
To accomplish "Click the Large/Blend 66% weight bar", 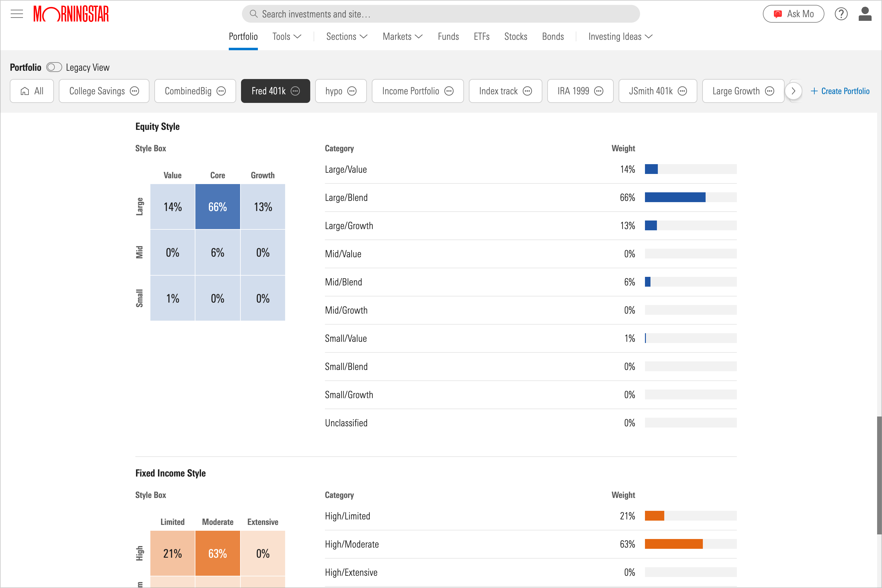I will pos(691,197).
